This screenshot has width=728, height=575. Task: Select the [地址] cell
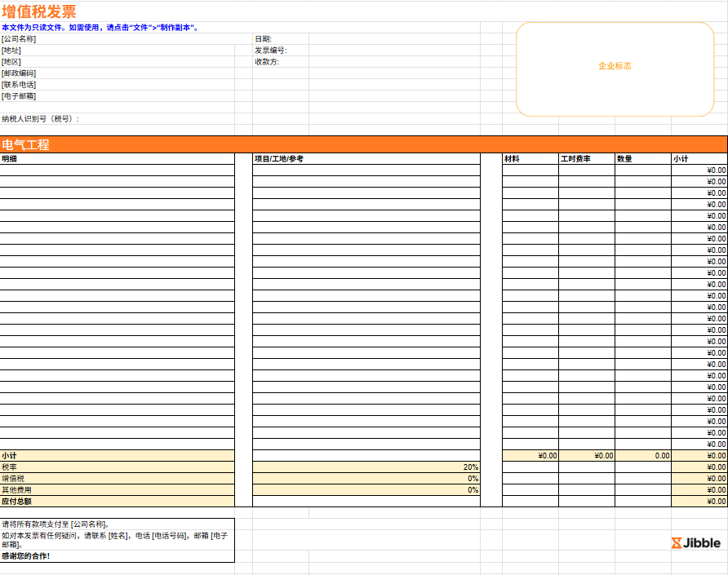[x=11, y=51]
